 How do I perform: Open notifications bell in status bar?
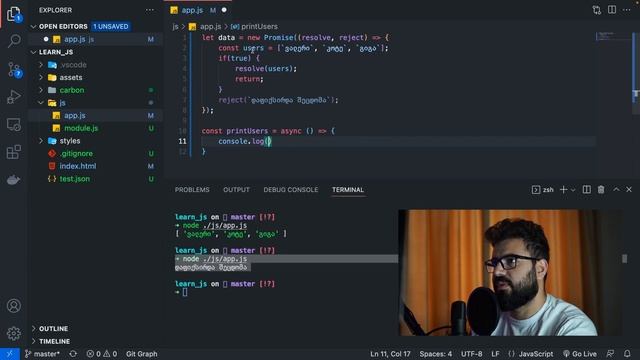(x=627, y=354)
